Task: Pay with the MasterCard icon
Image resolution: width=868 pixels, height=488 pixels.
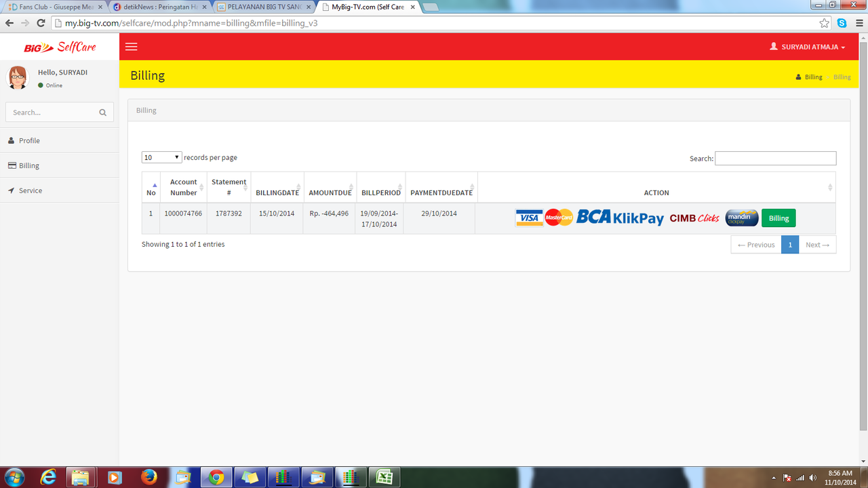Action: click(559, 218)
